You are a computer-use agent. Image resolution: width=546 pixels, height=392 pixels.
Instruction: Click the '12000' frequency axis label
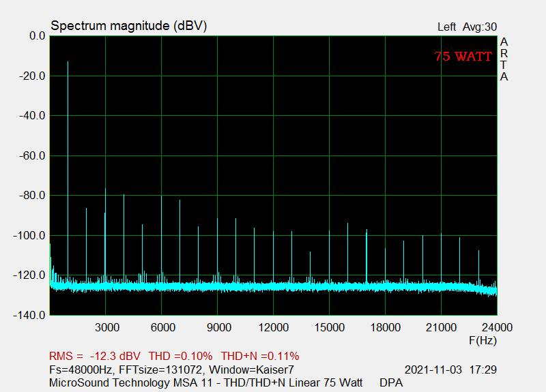point(274,327)
